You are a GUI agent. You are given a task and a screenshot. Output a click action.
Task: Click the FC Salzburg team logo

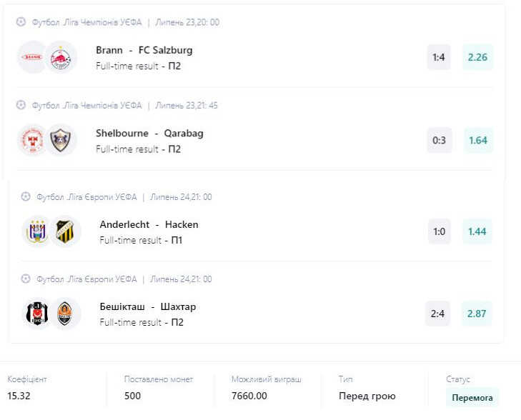[61, 57]
